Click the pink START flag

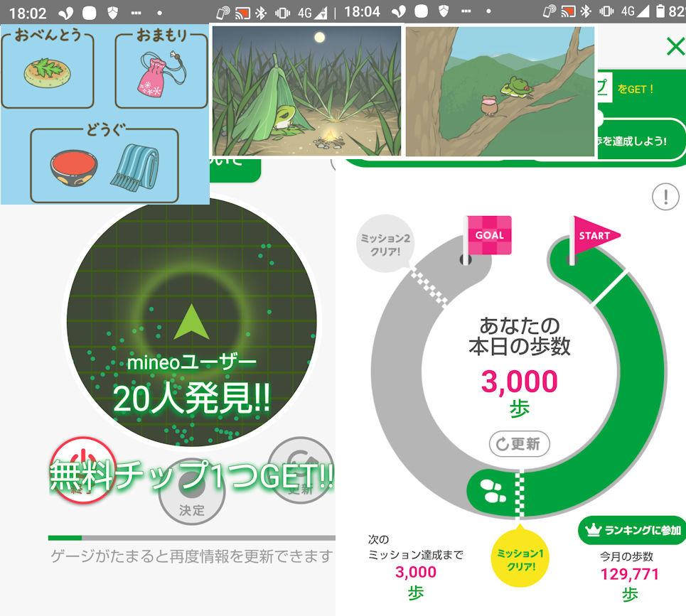click(x=593, y=237)
